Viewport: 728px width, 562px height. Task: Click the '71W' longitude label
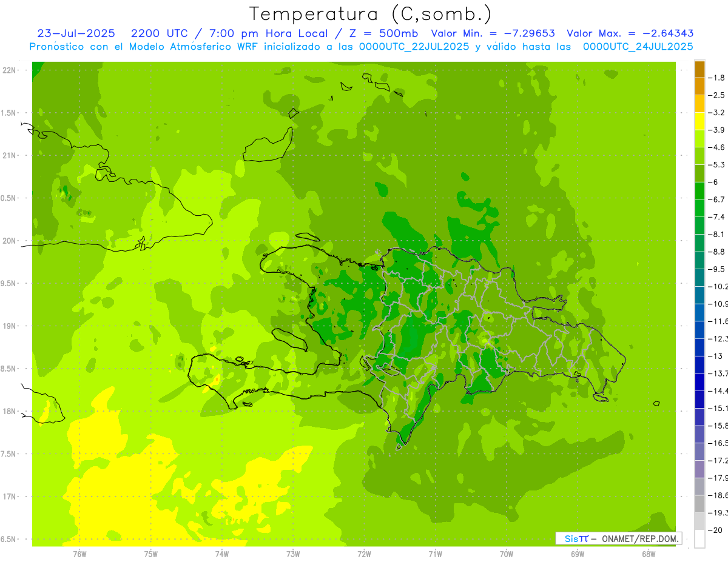435,554
